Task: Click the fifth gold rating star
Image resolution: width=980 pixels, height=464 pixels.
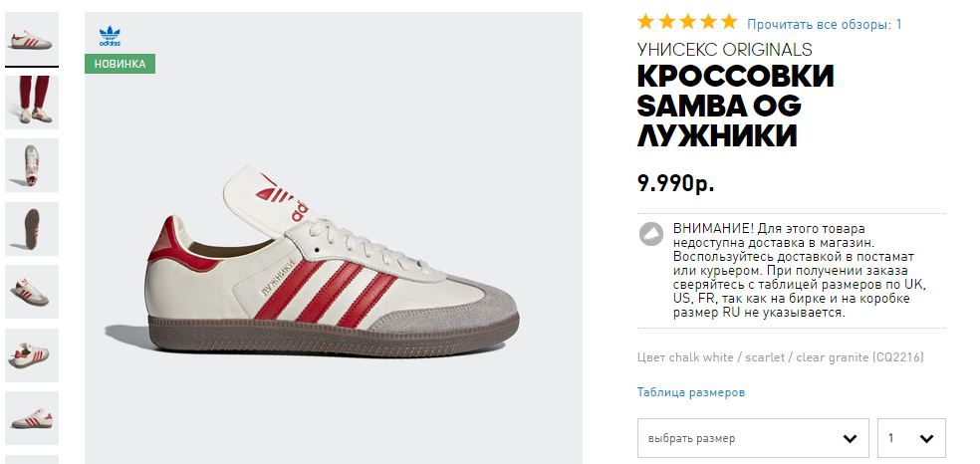Action: coord(729,22)
